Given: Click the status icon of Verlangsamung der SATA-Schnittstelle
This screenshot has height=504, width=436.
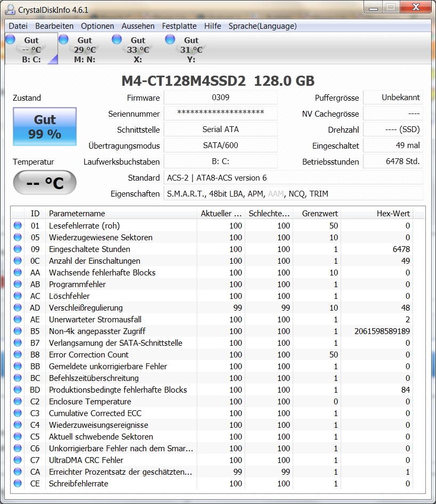Looking at the screenshot, I should (18, 343).
